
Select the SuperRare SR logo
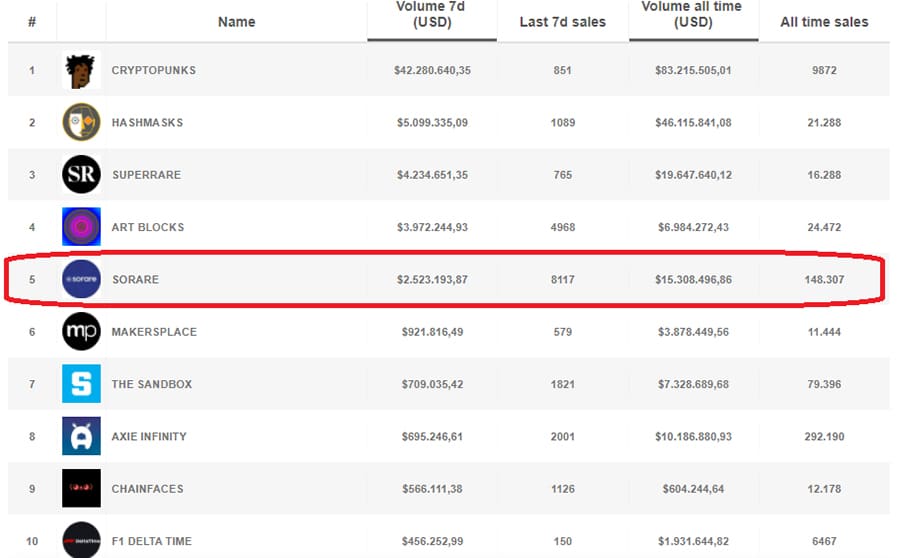coord(81,175)
